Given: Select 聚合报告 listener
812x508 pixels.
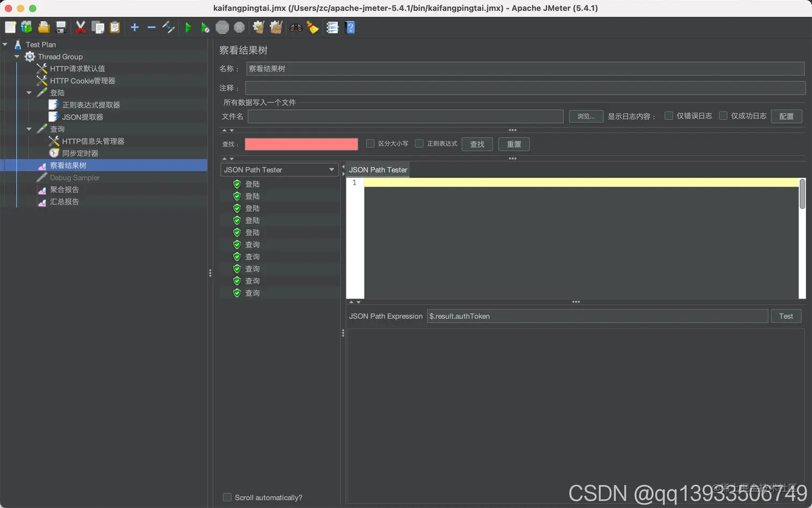Looking at the screenshot, I should click(64, 190).
